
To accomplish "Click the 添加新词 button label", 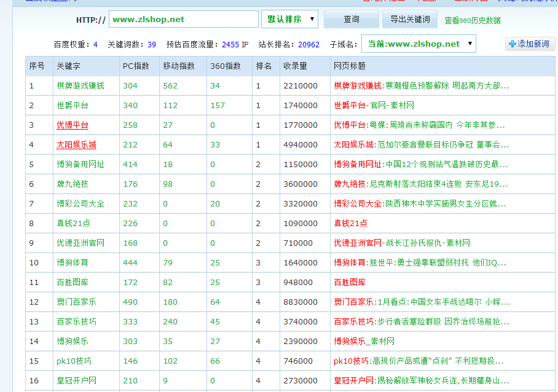I will (x=533, y=44).
